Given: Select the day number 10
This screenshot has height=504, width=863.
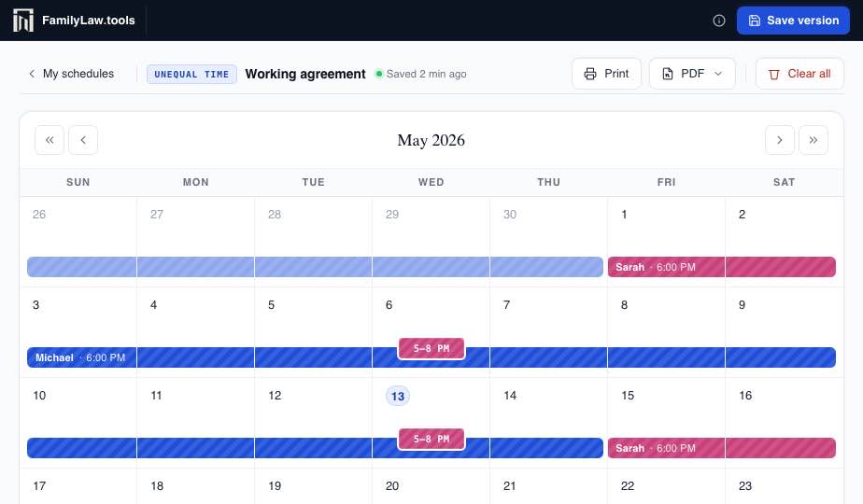Looking at the screenshot, I should coord(39,396).
